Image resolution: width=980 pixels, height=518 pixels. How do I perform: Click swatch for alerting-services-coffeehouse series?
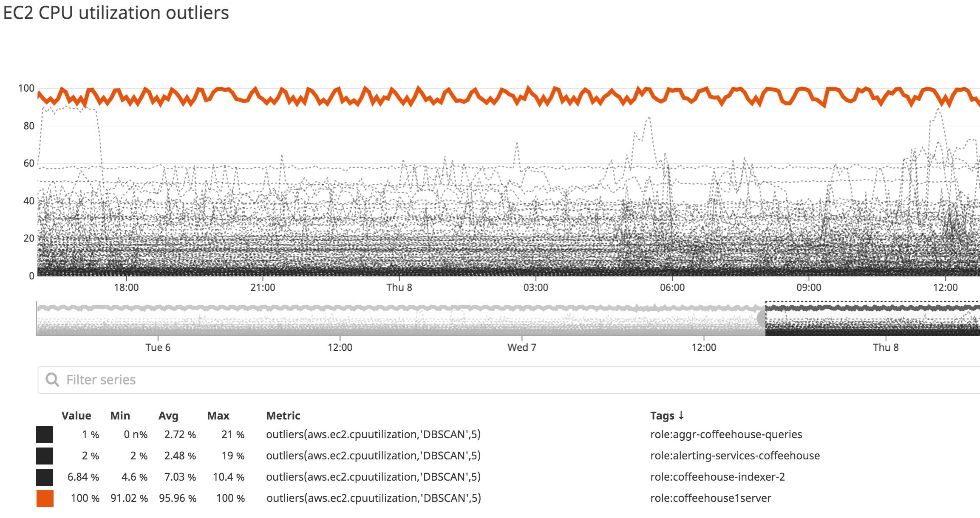(x=45, y=456)
